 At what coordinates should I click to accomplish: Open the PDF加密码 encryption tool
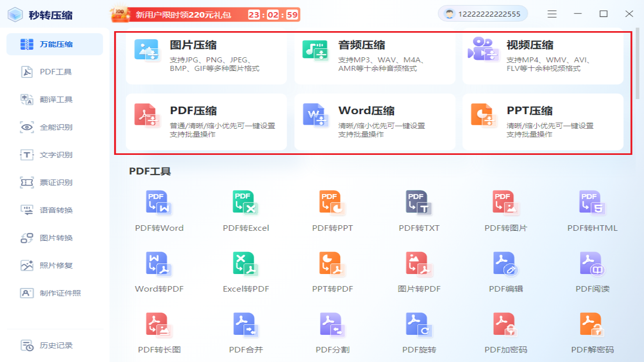point(504,327)
